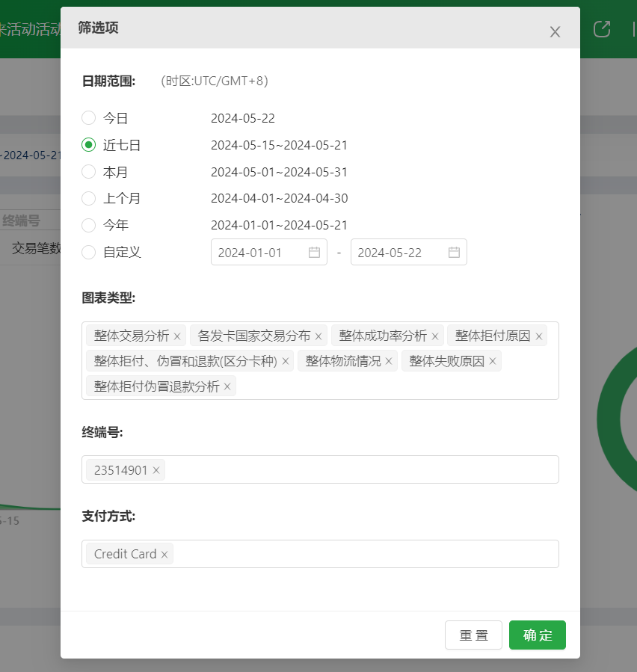Screen dimensions: 637x672
Task: Remove the 整体失败原因 tag
Action: pos(493,362)
